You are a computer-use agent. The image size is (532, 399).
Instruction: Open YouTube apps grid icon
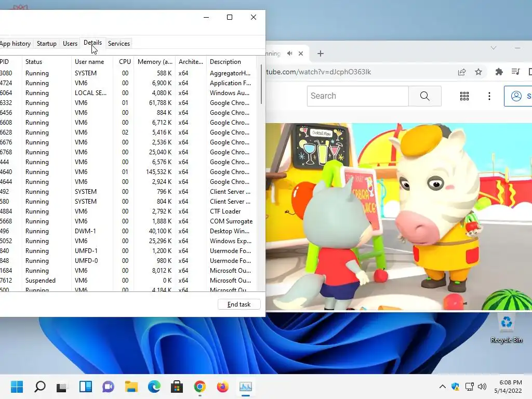(464, 96)
